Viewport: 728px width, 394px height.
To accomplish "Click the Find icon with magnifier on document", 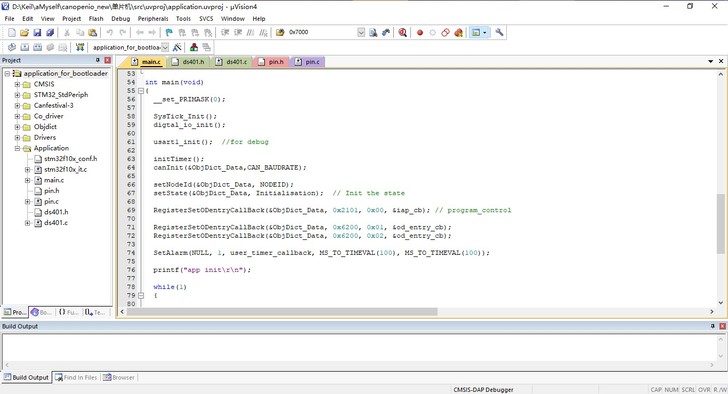I will pyautogui.click(x=373, y=32).
